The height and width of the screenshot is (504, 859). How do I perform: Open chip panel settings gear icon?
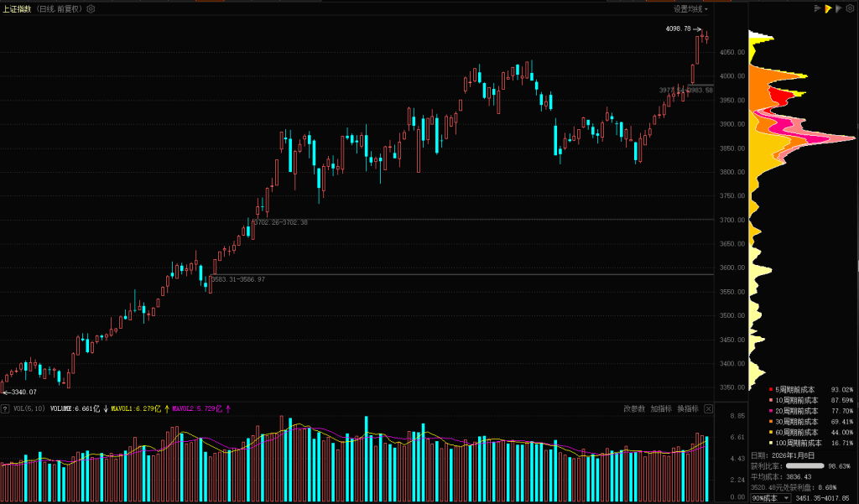[x=851, y=8]
